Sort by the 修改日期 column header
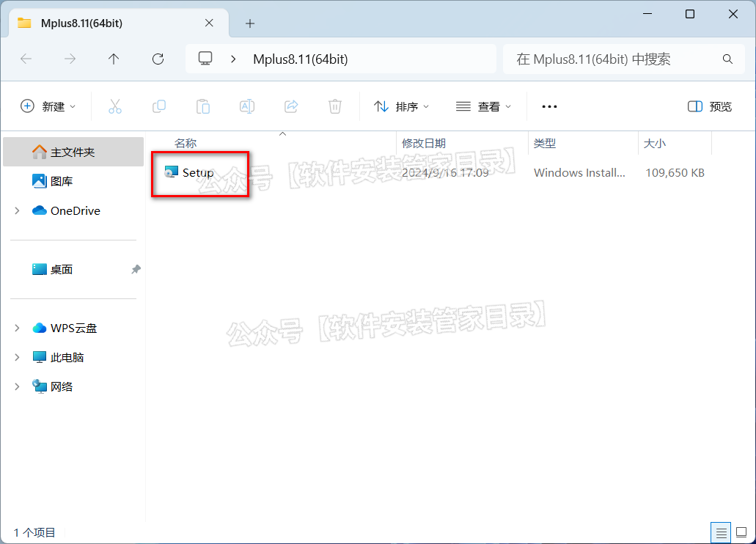 (x=423, y=143)
